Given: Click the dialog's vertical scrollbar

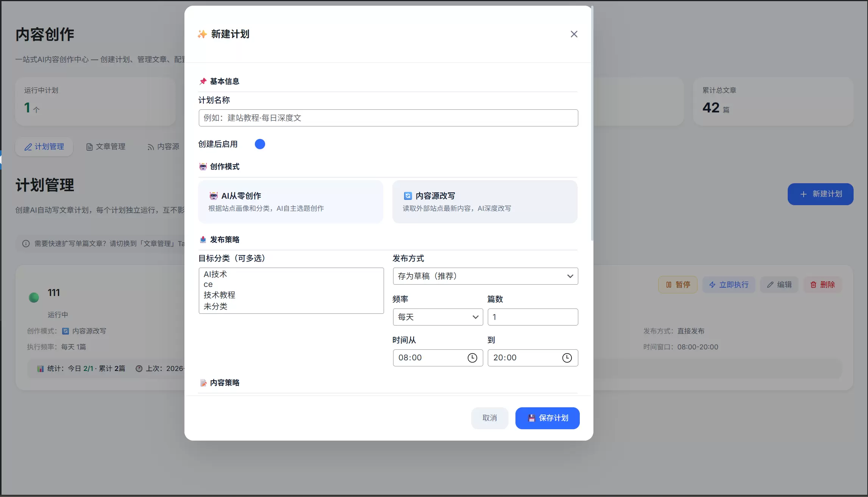Looking at the screenshot, I should pyautogui.click(x=592, y=123).
